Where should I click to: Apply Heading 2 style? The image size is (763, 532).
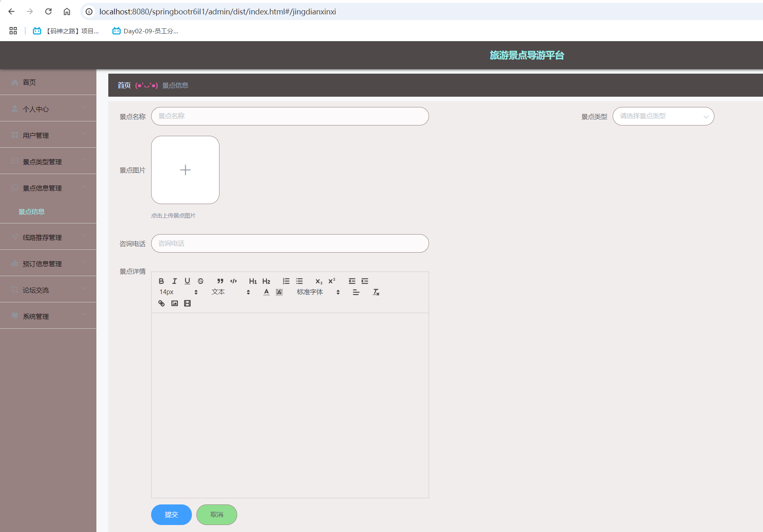(x=266, y=281)
